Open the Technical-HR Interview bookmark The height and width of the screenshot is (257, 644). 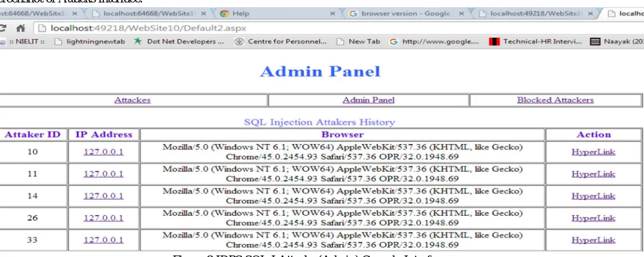pyautogui.click(x=535, y=41)
